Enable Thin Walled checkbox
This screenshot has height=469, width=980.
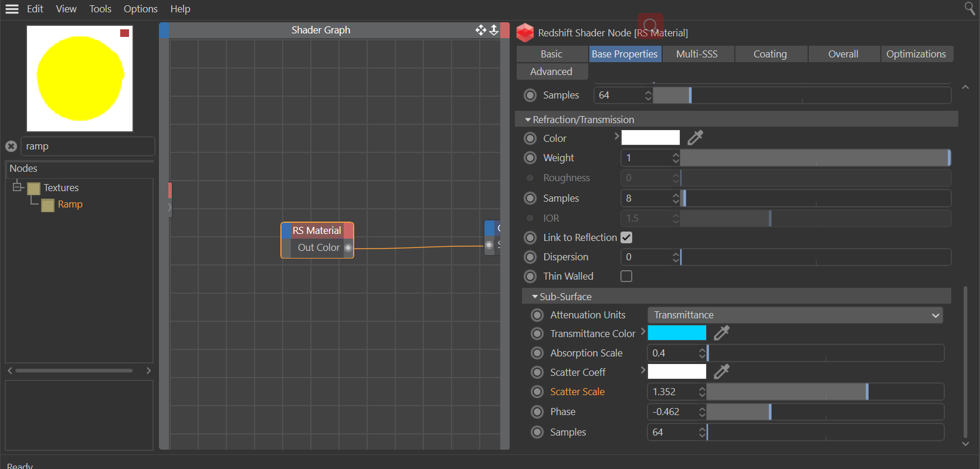point(626,276)
